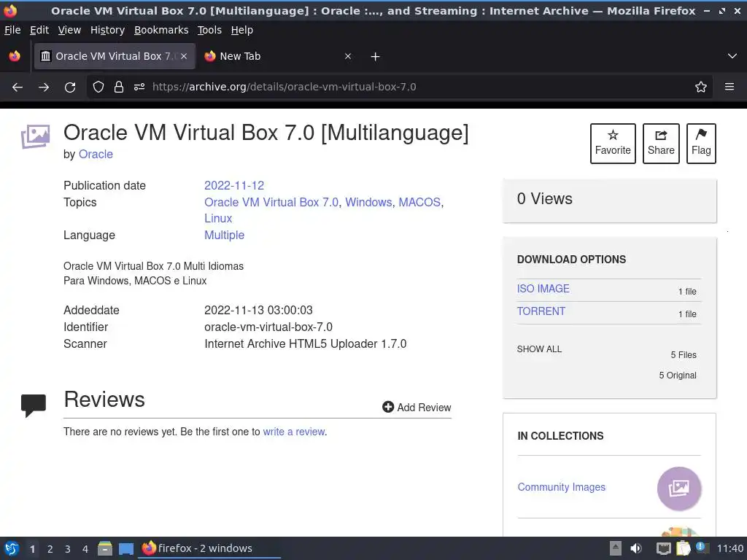747x560 pixels.
Task: Show all download files
Action: (x=539, y=349)
